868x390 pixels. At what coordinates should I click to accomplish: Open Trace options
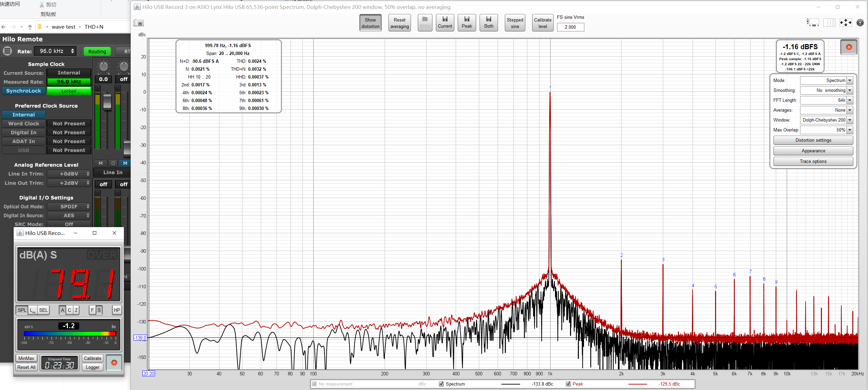coord(813,162)
